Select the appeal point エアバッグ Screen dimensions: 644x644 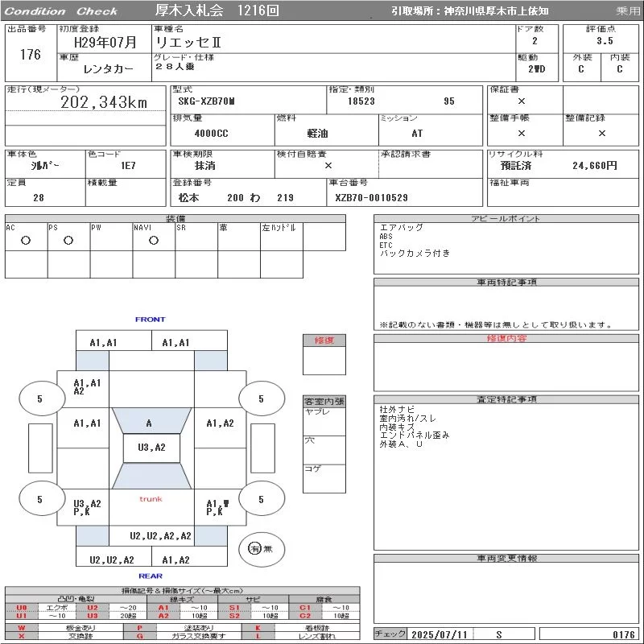(x=401, y=228)
